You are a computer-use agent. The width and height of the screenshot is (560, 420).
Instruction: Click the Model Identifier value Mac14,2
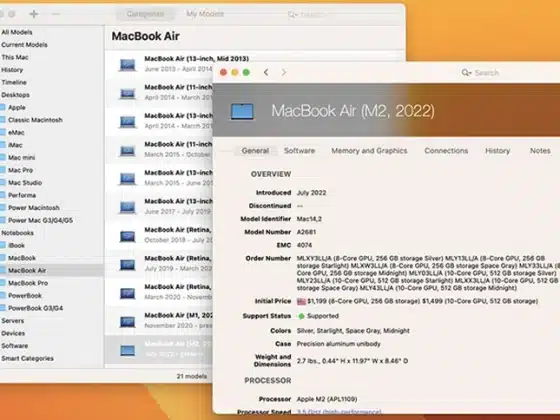coord(309,219)
